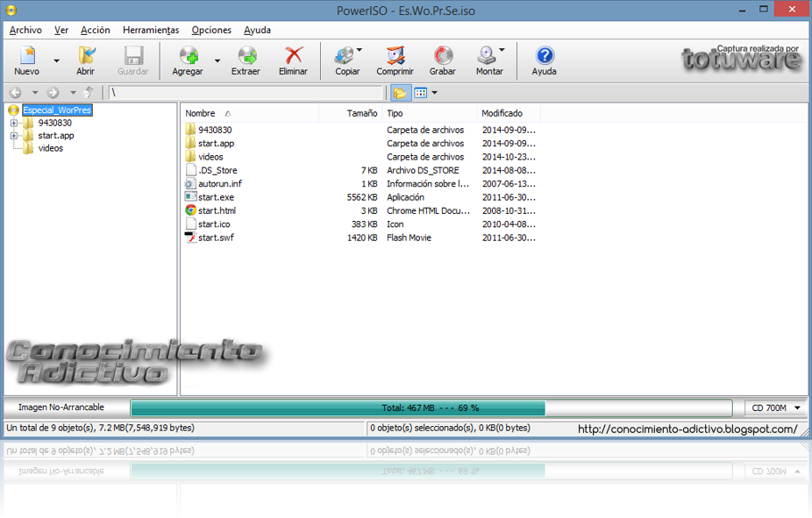Click the PowerISO title bar app icon
The height and width of the screenshot is (518, 812).
click(x=11, y=10)
